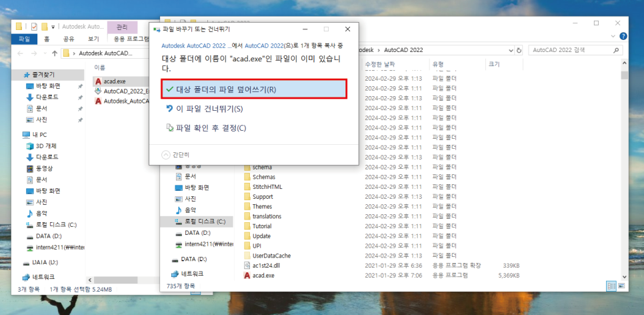
Task: Refresh the AutoCAD 2022 folder address bar
Action: click(x=519, y=50)
